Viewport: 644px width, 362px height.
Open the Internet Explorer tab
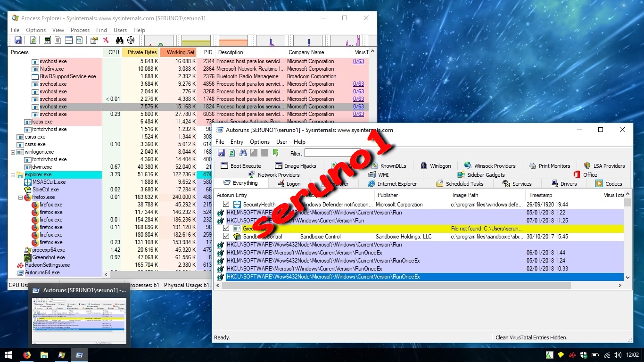click(393, 184)
